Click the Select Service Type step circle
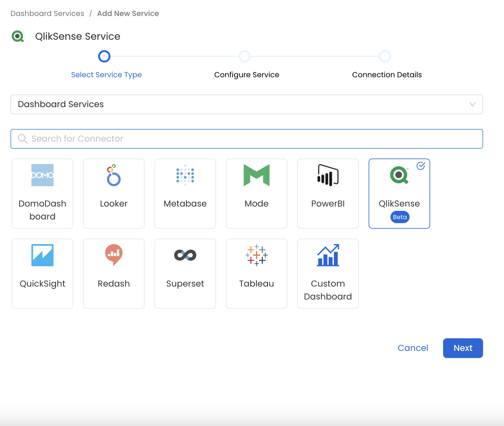 104,56
